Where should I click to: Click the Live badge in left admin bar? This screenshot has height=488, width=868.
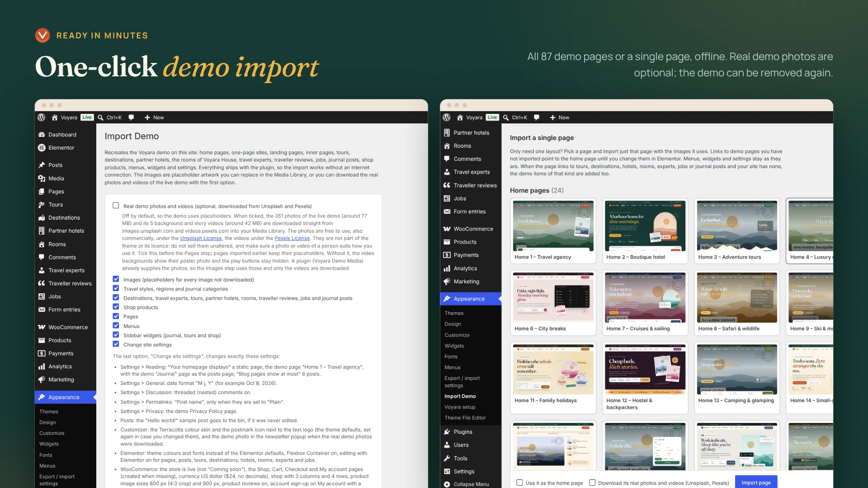pyautogui.click(x=87, y=117)
